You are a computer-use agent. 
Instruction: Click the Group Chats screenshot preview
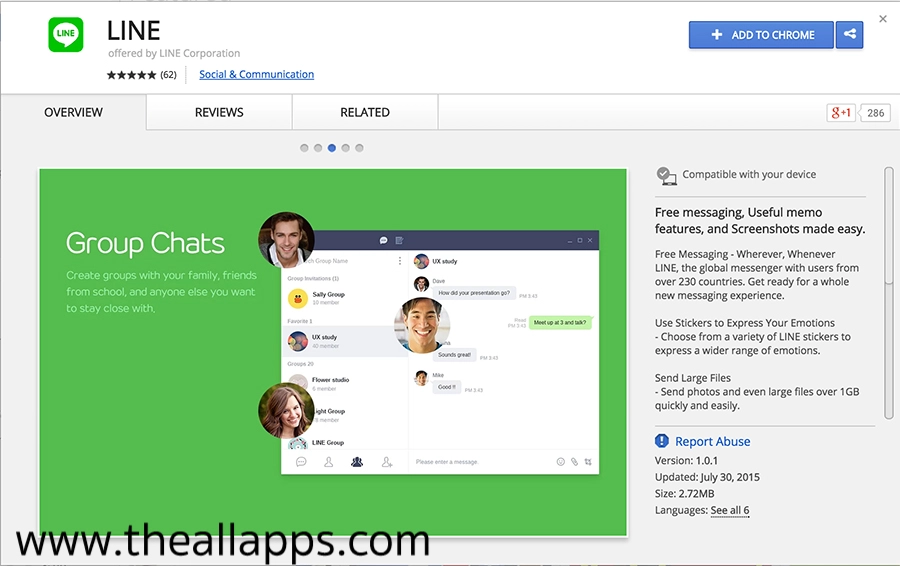click(x=333, y=352)
